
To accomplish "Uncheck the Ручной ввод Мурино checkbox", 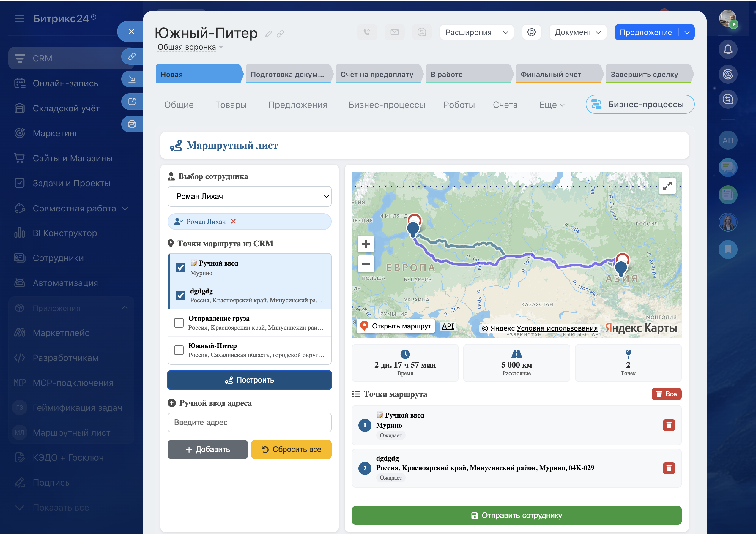I will point(180,268).
